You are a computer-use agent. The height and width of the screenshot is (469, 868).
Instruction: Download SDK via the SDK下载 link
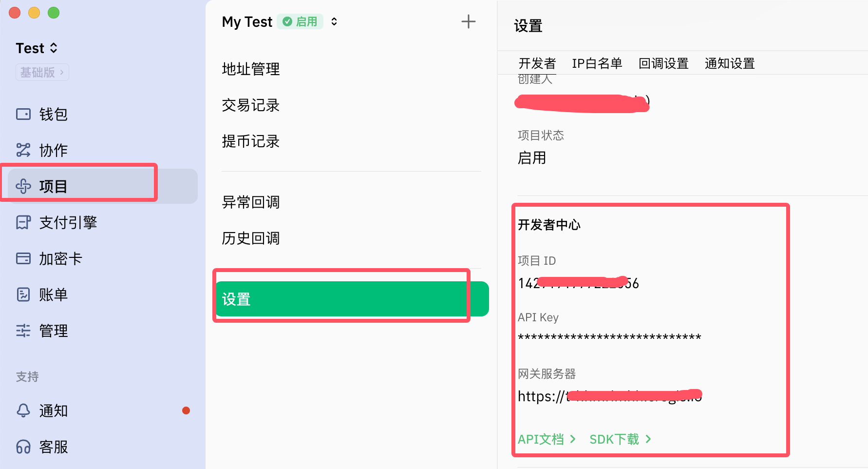pos(615,439)
